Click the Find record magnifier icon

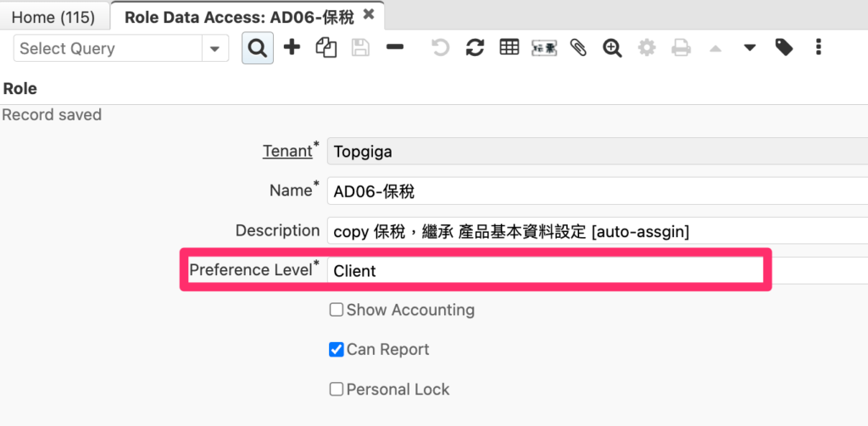click(258, 48)
